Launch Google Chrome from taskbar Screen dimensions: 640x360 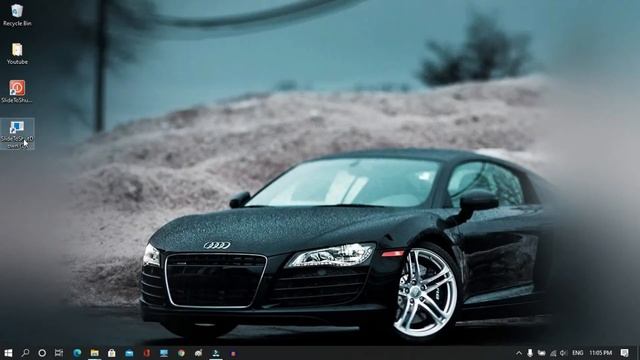coord(181,353)
